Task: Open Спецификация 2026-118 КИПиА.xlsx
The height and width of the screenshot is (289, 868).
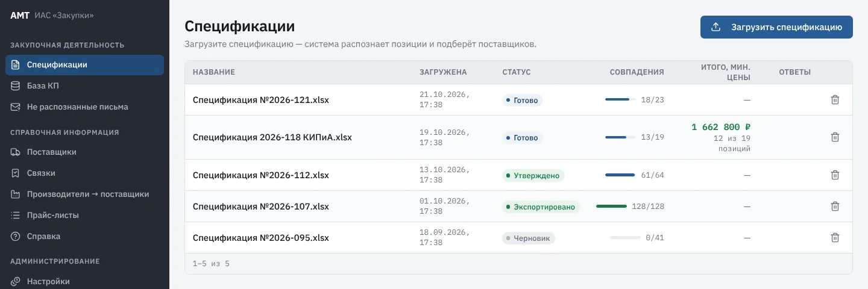Action: coord(272,137)
